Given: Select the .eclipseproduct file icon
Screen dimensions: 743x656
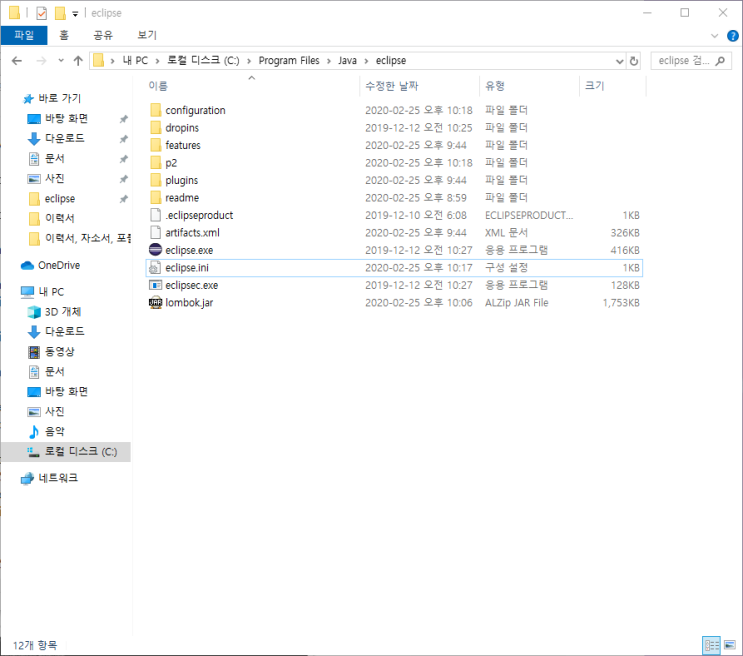Looking at the screenshot, I should pos(155,215).
